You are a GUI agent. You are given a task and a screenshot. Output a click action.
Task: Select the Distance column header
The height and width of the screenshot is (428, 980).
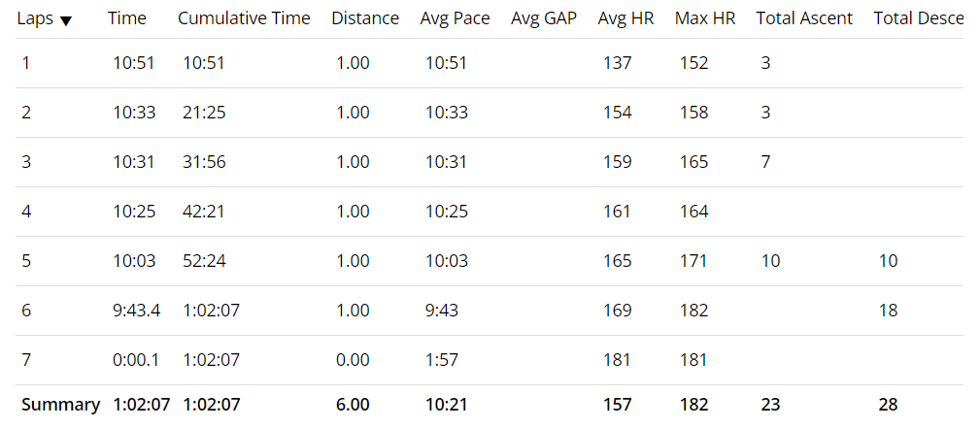(364, 18)
